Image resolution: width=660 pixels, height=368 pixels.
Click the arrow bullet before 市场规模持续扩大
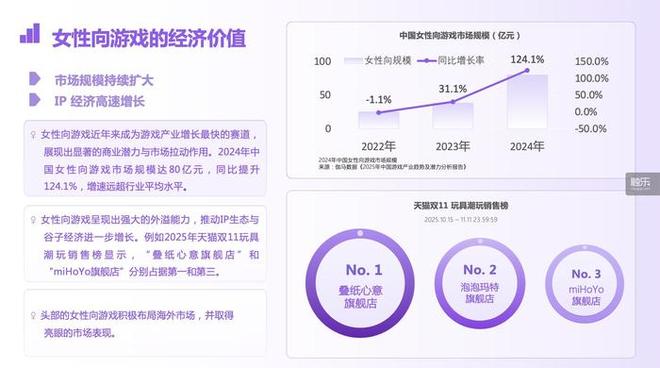point(35,79)
